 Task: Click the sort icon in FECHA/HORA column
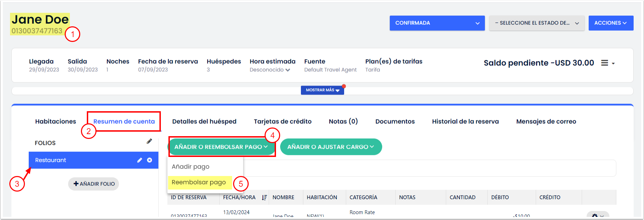pos(264,197)
